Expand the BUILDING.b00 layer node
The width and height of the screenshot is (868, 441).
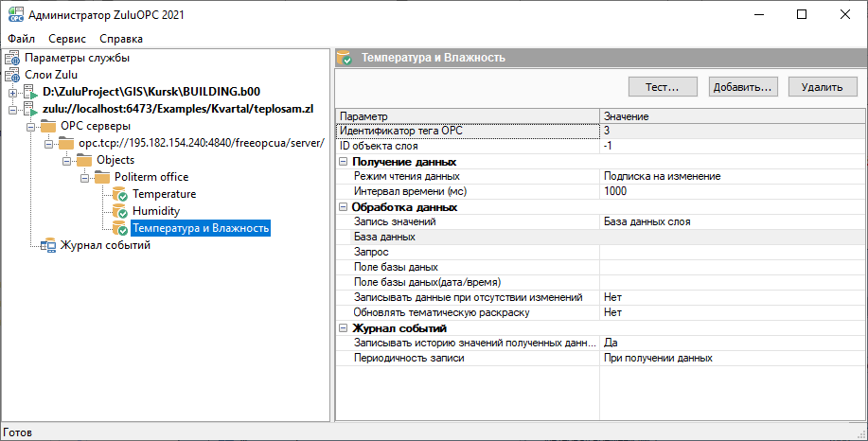(x=12, y=93)
